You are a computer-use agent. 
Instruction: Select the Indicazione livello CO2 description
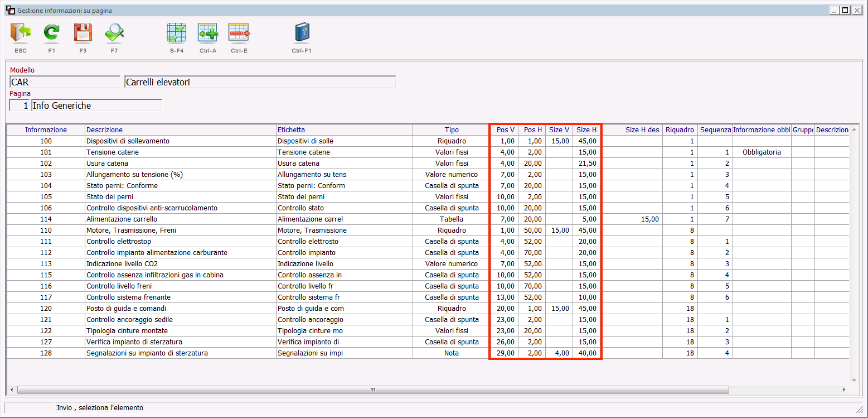tap(181, 264)
